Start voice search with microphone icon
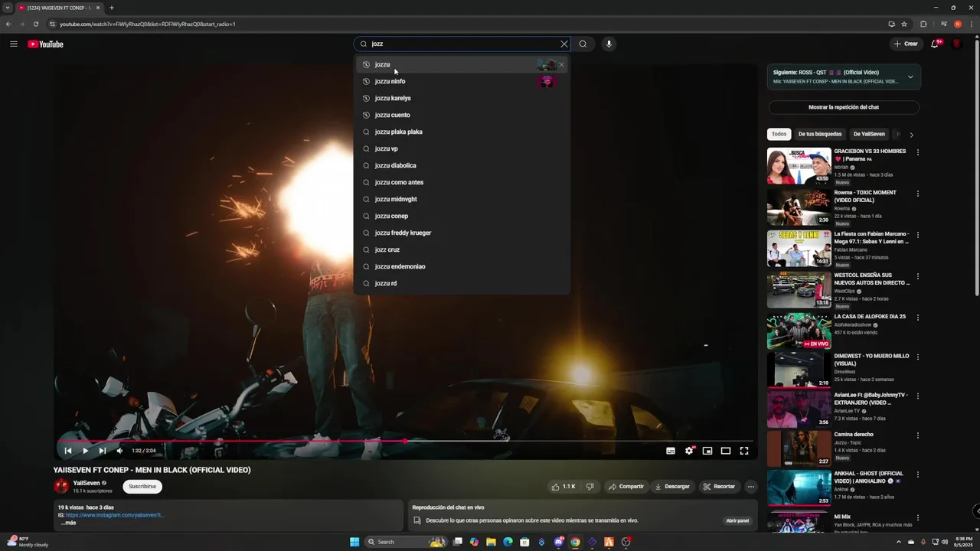The height and width of the screenshot is (551, 980). (x=609, y=44)
